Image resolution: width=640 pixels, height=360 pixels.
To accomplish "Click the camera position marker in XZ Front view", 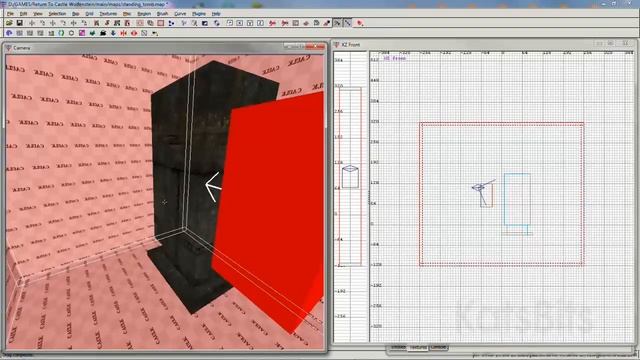I will 478,187.
